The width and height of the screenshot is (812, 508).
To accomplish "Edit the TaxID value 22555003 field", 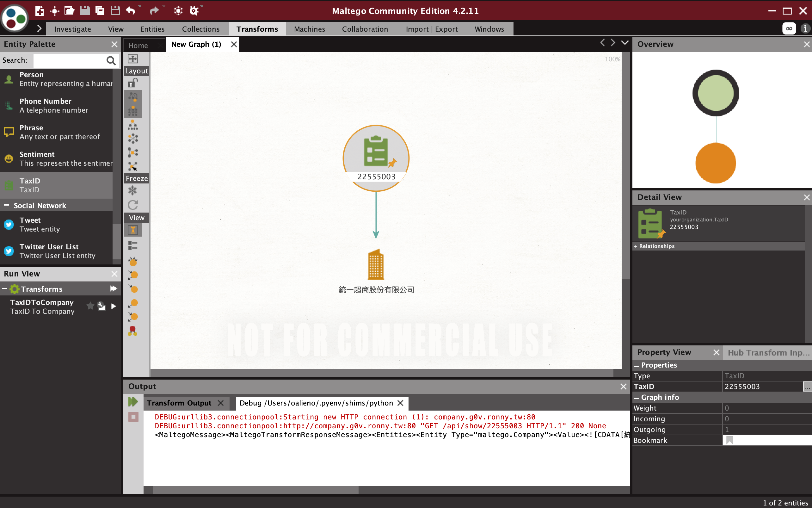I will click(x=762, y=387).
